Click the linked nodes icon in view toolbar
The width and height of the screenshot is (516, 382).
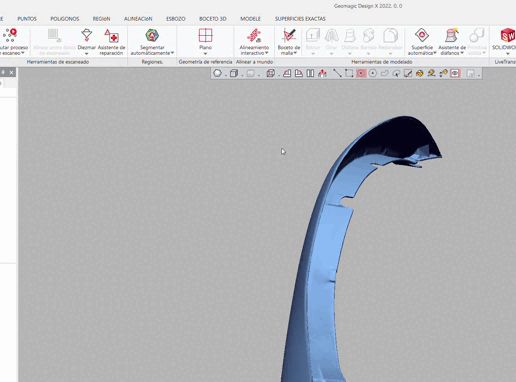coord(443,73)
